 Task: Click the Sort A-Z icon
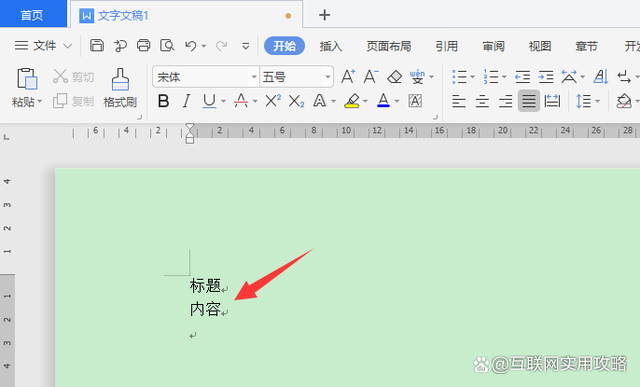point(601,76)
